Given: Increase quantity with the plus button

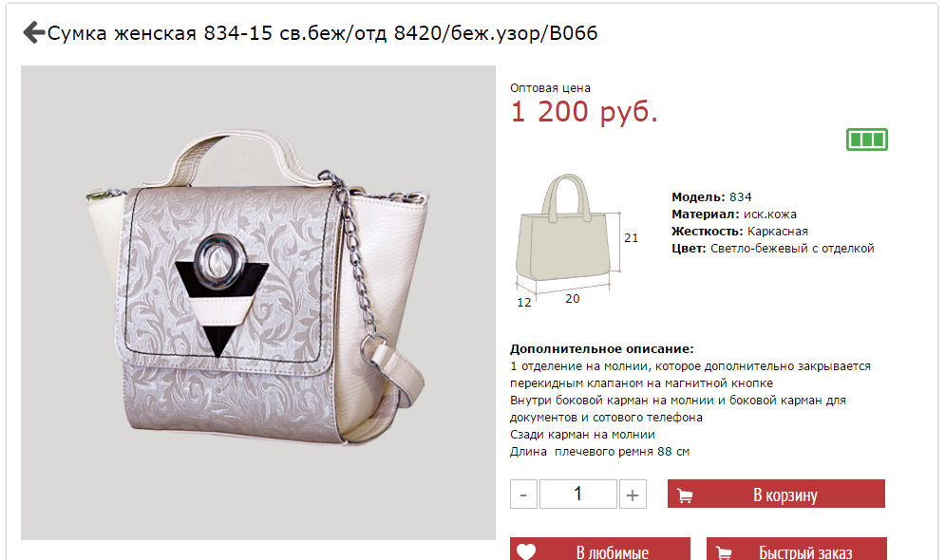Looking at the screenshot, I should 633,495.
